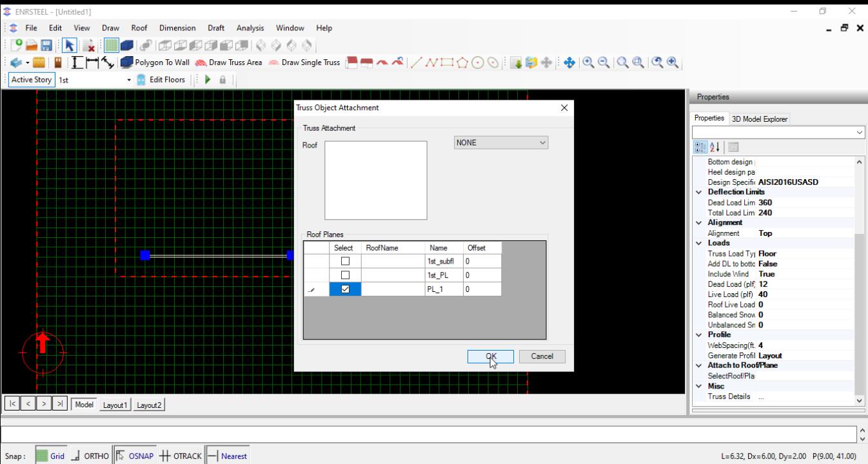Click OK in Truss Object Attachment
The image size is (868, 464).
tap(491, 356)
